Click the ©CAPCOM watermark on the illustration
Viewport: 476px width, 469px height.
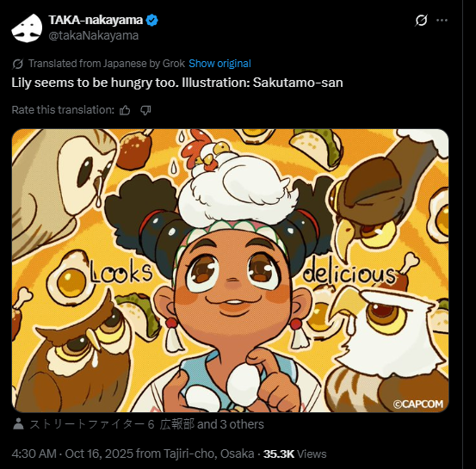tap(418, 404)
